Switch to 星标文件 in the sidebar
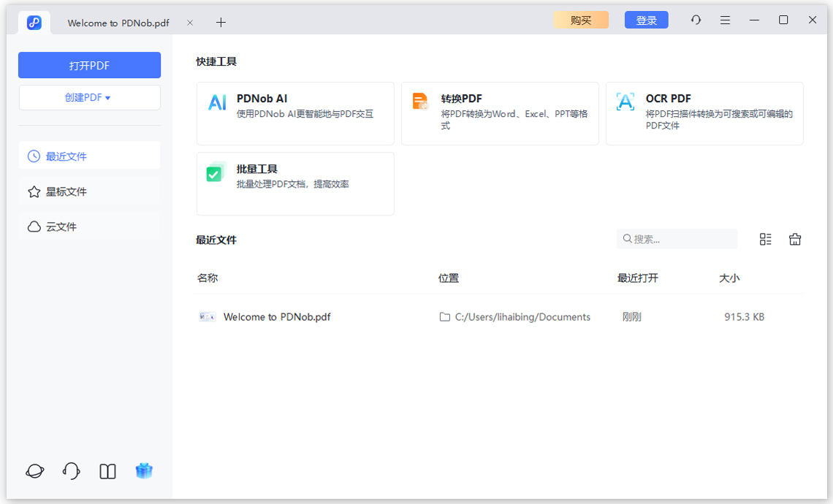This screenshot has height=504, width=833. [89, 191]
